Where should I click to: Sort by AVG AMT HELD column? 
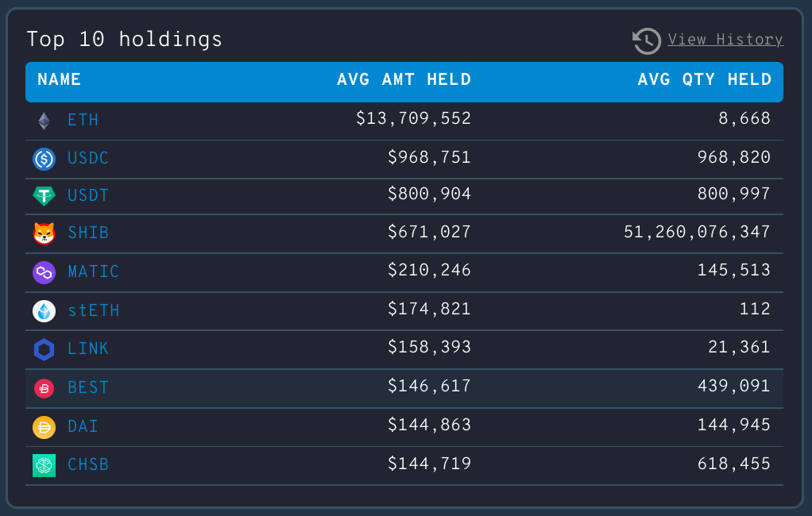[x=404, y=80]
